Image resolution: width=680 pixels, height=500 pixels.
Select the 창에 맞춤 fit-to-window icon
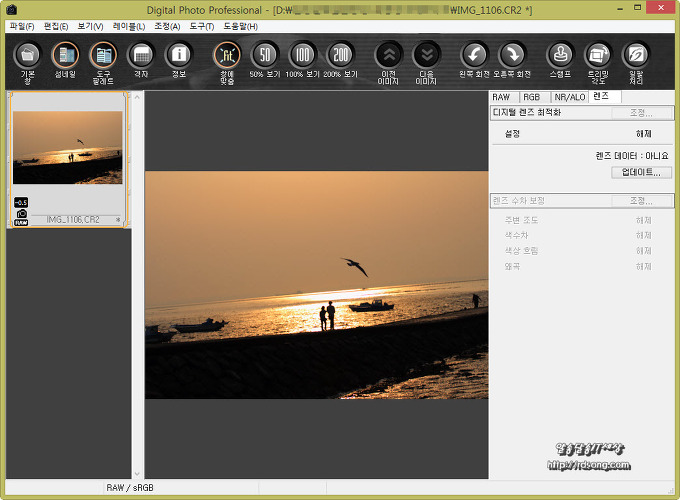click(x=227, y=56)
